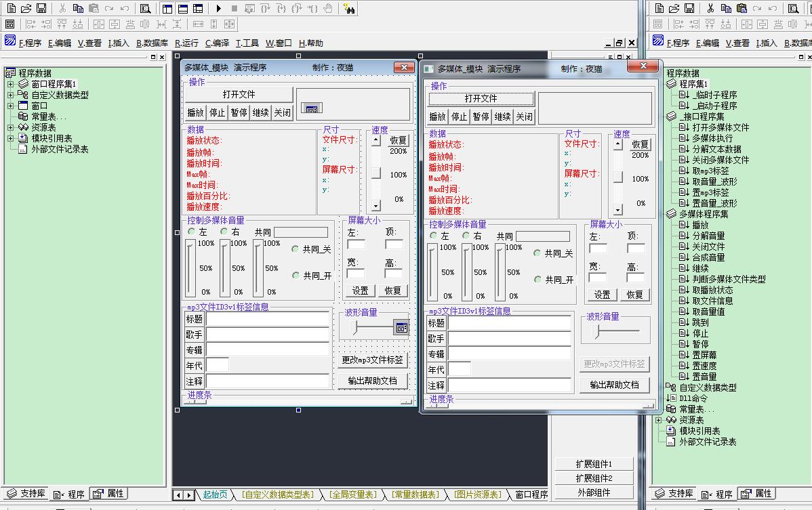This screenshot has height=510, width=812.
Task: Click Paste clipboard icon in right IDE toolbar
Action: coord(742,8)
